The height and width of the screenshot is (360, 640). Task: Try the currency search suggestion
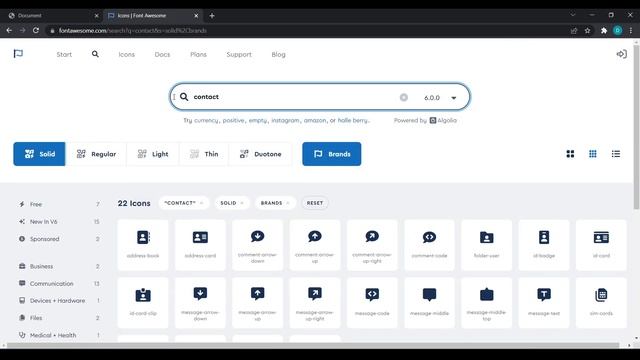pos(207,120)
